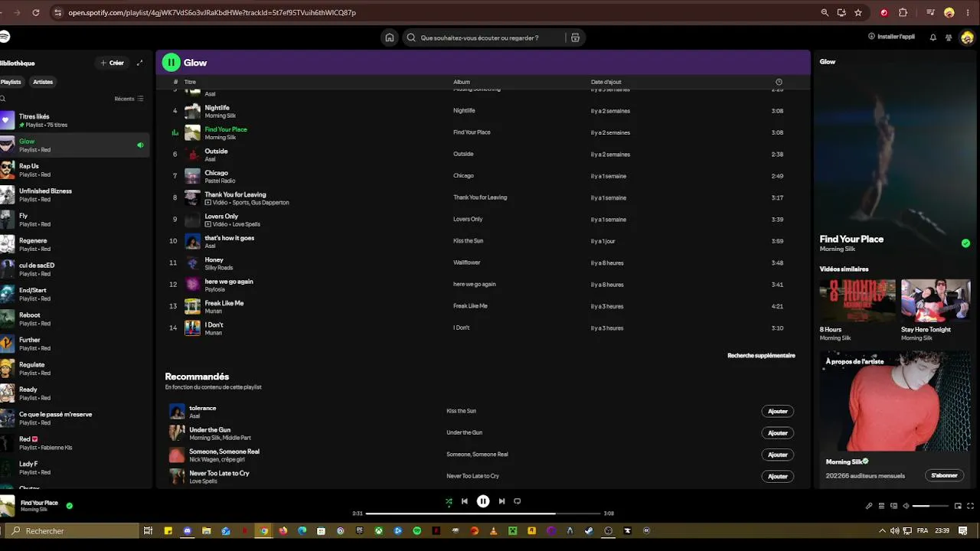Open the Récents sort dropdown
This screenshot has height=551, width=980.
click(x=129, y=99)
